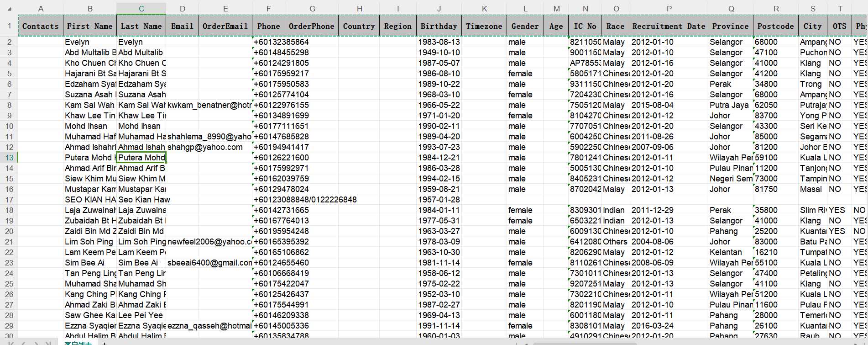Click the 'OrderPhone' header cell
The height and width of the screenshot is (345, 868).
click(x=312, y=26)
